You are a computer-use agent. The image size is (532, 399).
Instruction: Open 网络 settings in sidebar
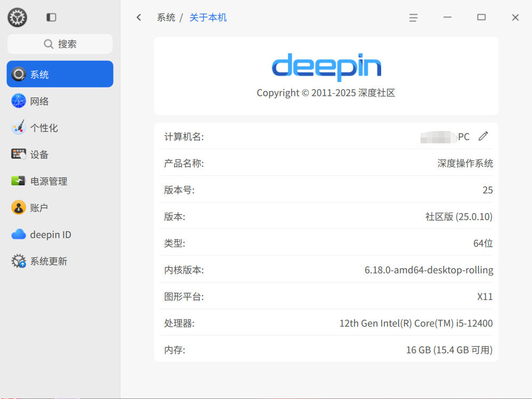60,101
